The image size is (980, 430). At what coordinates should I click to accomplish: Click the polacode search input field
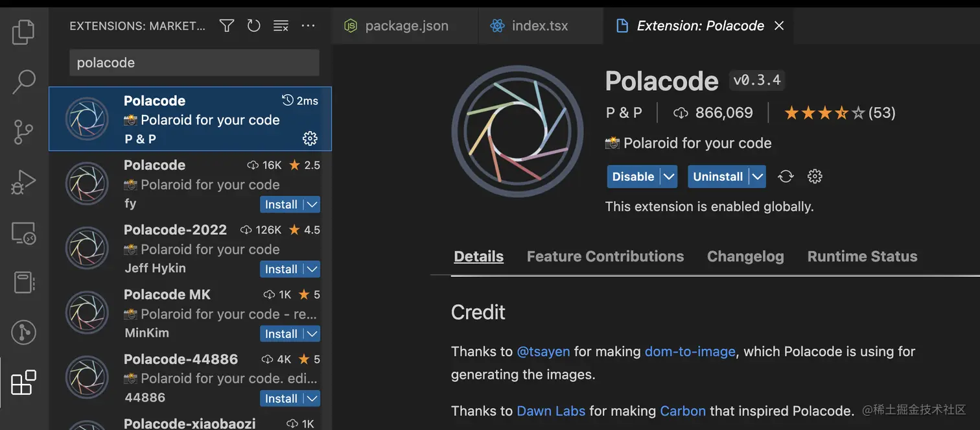[194, 62]
